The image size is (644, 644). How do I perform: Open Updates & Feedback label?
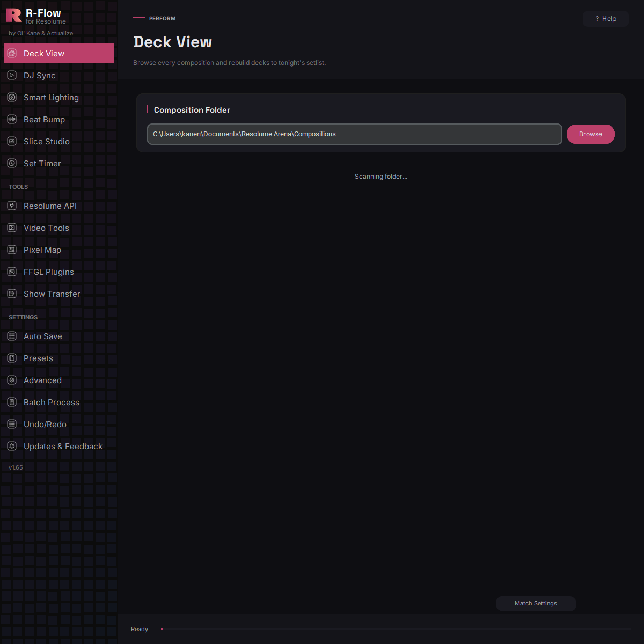63,447
